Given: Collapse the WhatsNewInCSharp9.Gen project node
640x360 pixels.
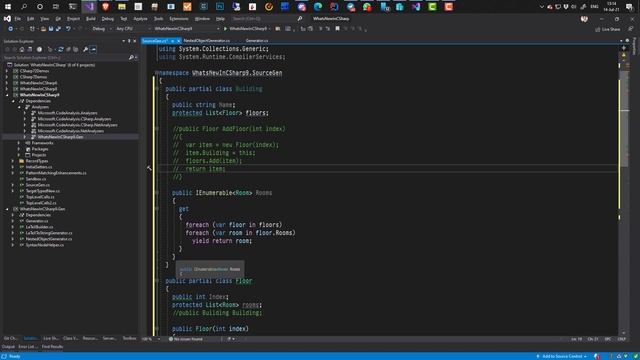Looking at the screenshot, I should coord(7,209).
